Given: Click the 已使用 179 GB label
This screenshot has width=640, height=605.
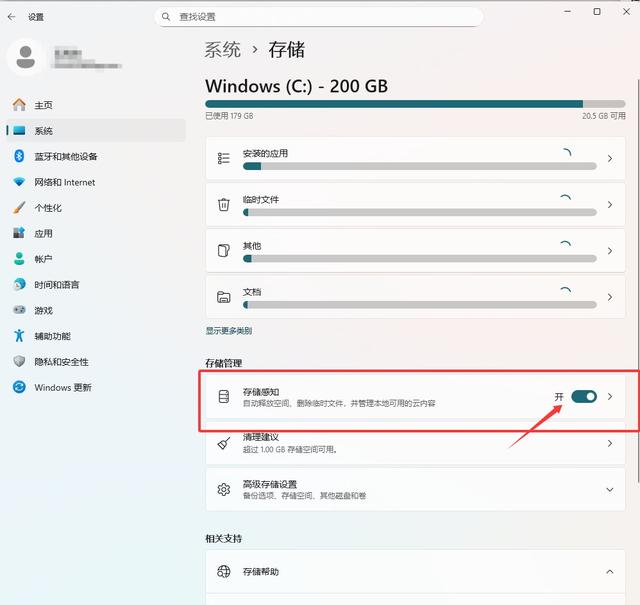Looking at the screenshot, I should (229, 116).
